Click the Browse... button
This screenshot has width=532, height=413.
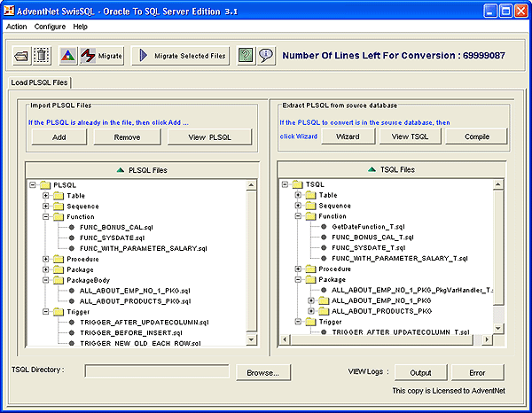point(263,372)
